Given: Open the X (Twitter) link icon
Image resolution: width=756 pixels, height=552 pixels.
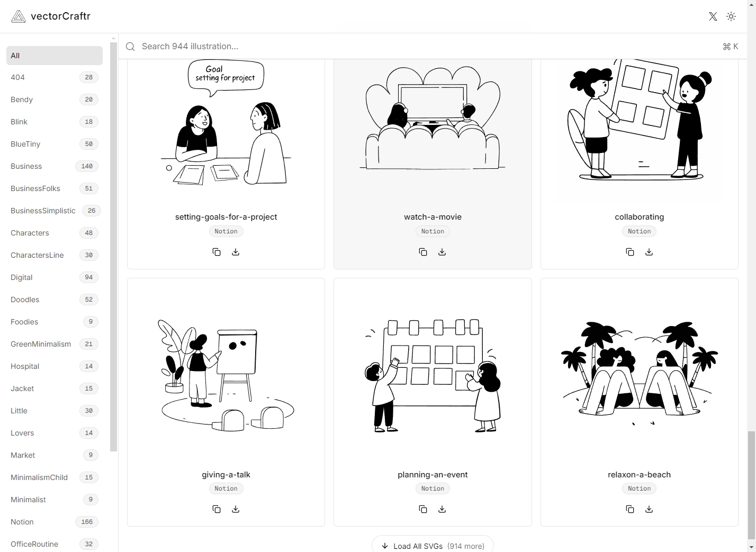Looking at the screenshot, I should click(713, 16).
